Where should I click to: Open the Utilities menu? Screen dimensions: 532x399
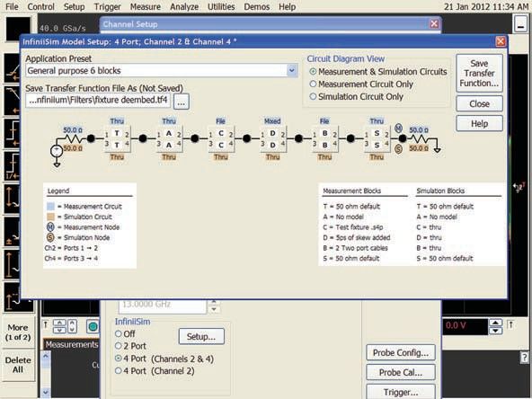[221, 6]
